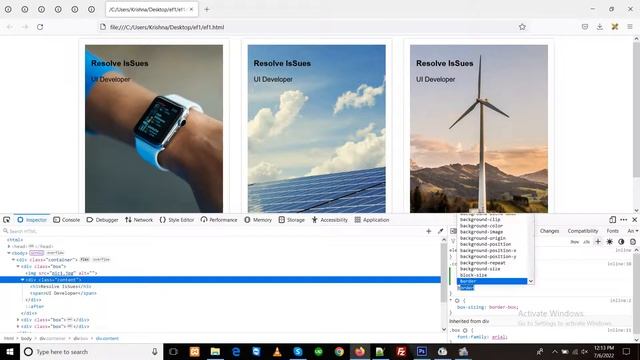
Task: Open Photoshop from the taskbar
Action: [422, 351]
